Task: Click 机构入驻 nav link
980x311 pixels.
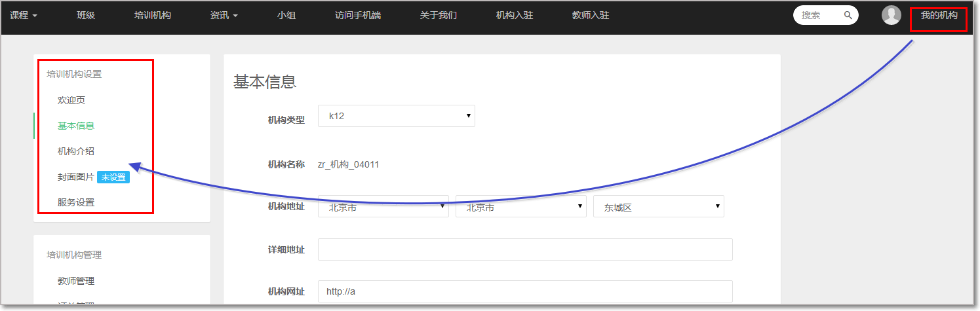Action: pyautogui.click(x=515, y=15)
